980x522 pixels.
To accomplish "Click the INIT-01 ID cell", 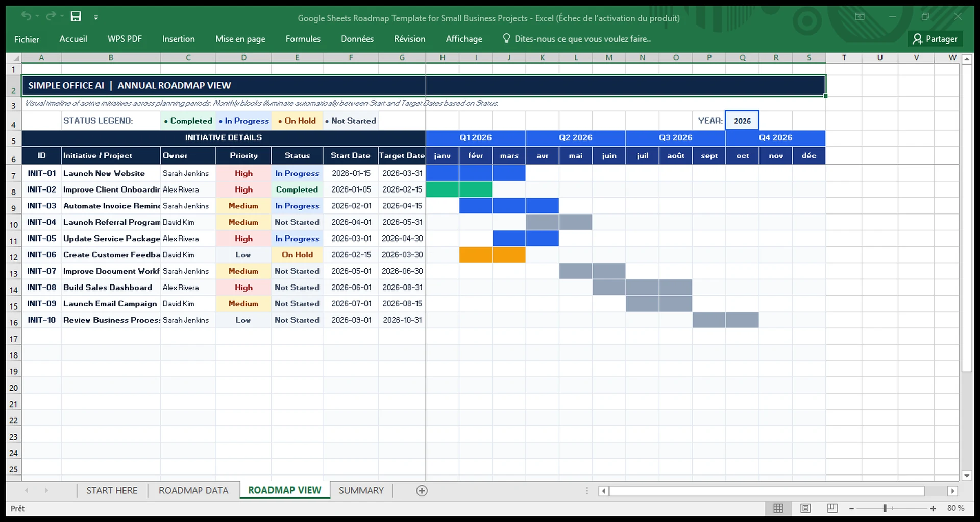I will [x=41, y=173].
